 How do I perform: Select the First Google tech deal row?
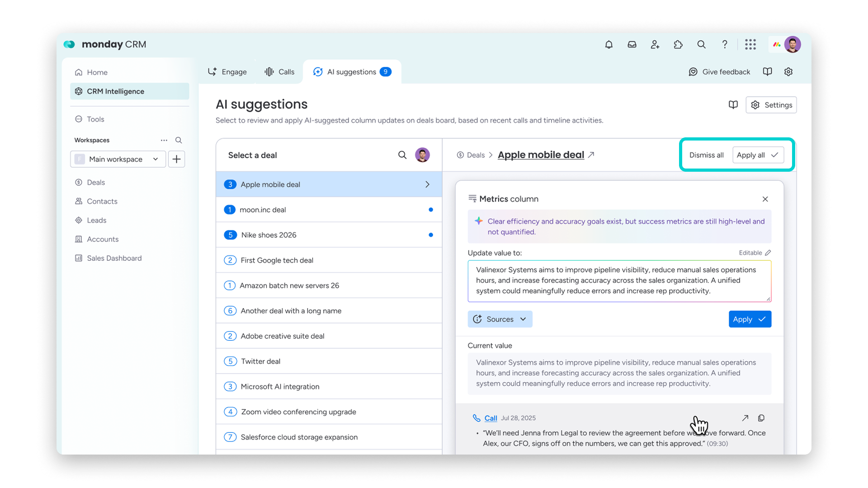coord(329,260)
